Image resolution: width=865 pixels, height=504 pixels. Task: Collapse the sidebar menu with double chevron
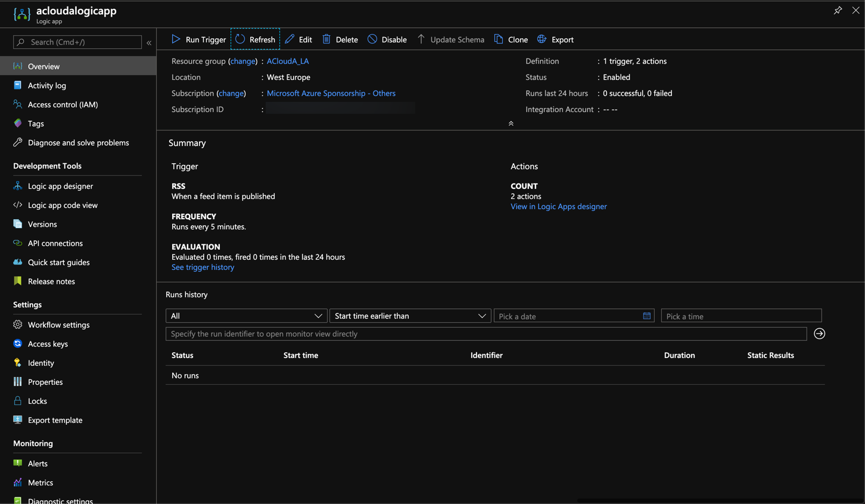[x=149, y=42]
